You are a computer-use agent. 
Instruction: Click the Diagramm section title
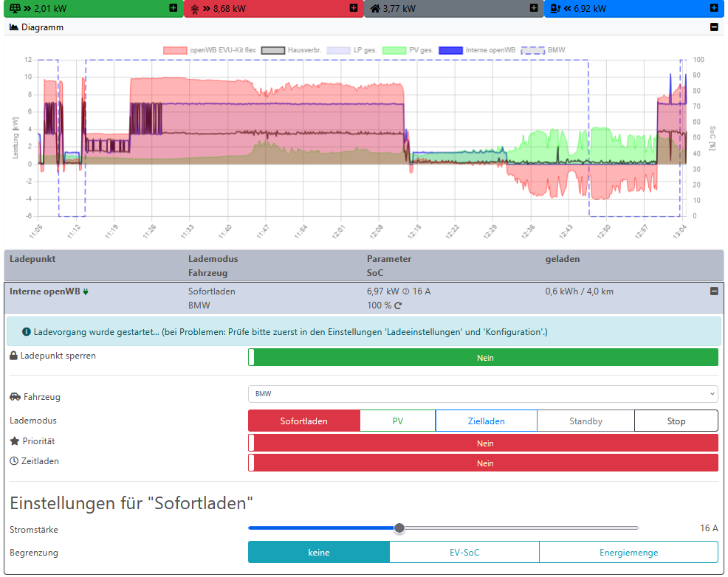tap(42, 27)
